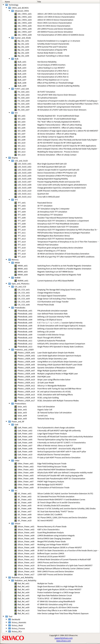Select the ReRAM_ex01 example icon

(x=16, y=281)
